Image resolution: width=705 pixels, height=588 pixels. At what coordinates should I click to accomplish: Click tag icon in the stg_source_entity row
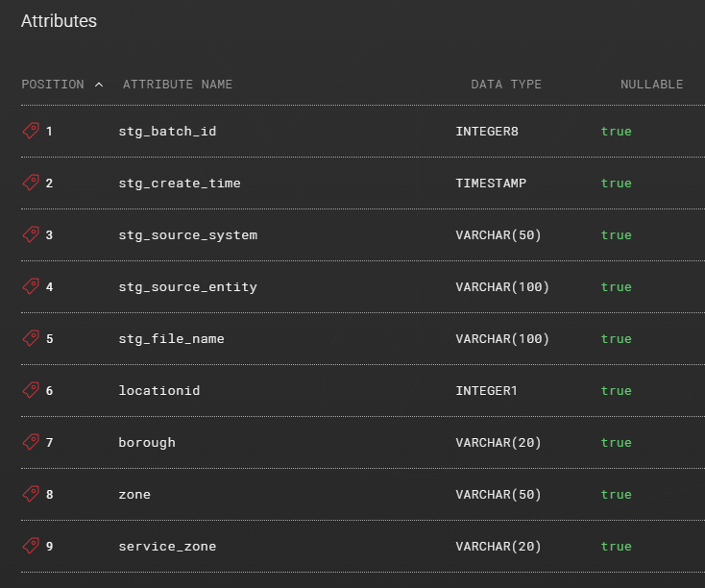click(31, 286)
